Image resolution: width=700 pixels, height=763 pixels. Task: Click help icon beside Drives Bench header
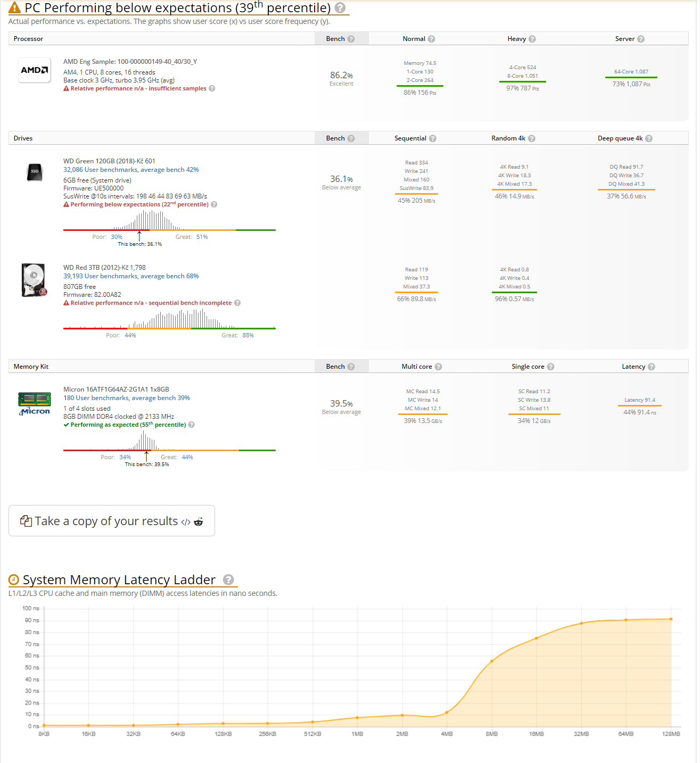351,138
